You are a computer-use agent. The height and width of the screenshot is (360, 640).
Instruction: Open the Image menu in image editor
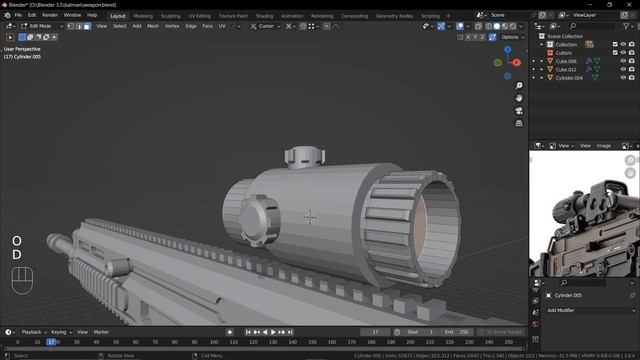click(x=604, y=146)
